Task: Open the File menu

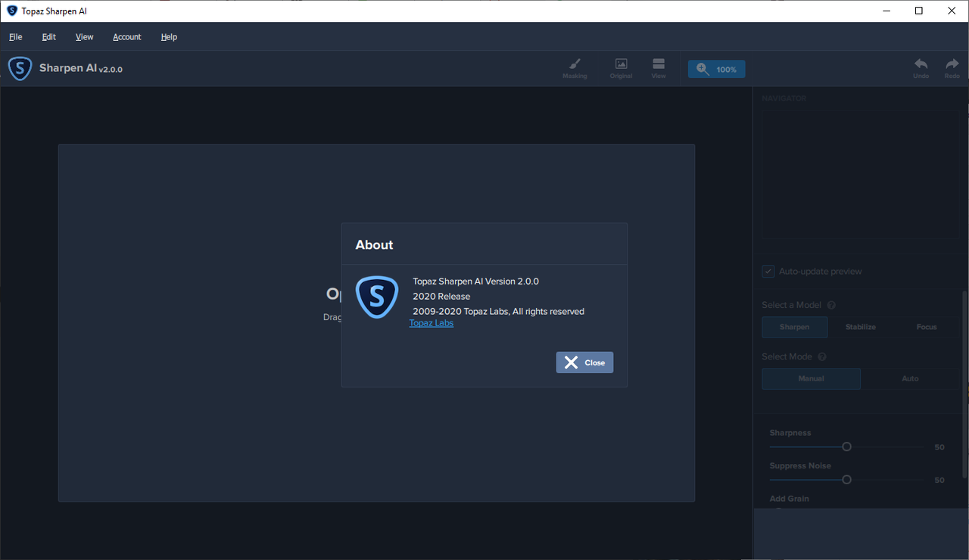Action: [x=16, y=37]
